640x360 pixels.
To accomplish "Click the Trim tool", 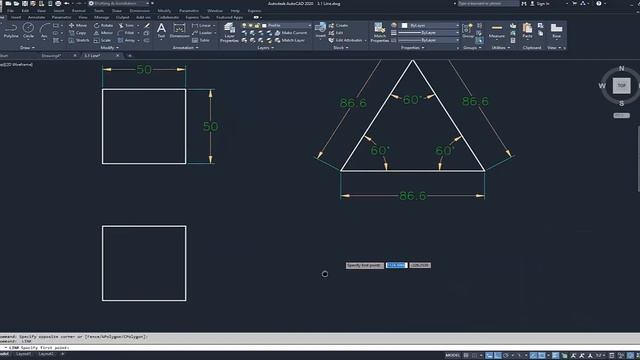I will (x=127, y=25).
